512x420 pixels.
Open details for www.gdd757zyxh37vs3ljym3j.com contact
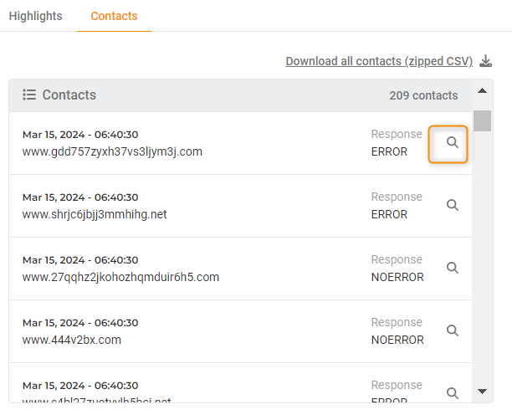click(452, 143)
